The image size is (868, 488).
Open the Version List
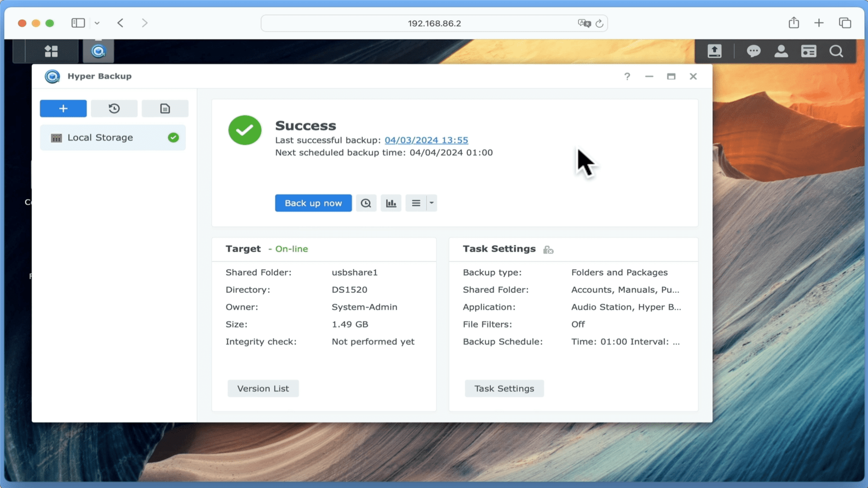point(263,389)
